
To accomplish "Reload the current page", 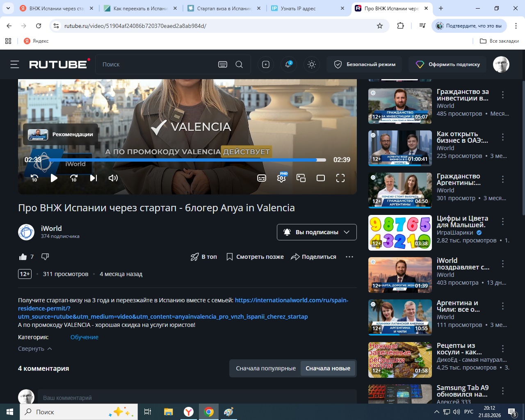I will tap(39, 26).
